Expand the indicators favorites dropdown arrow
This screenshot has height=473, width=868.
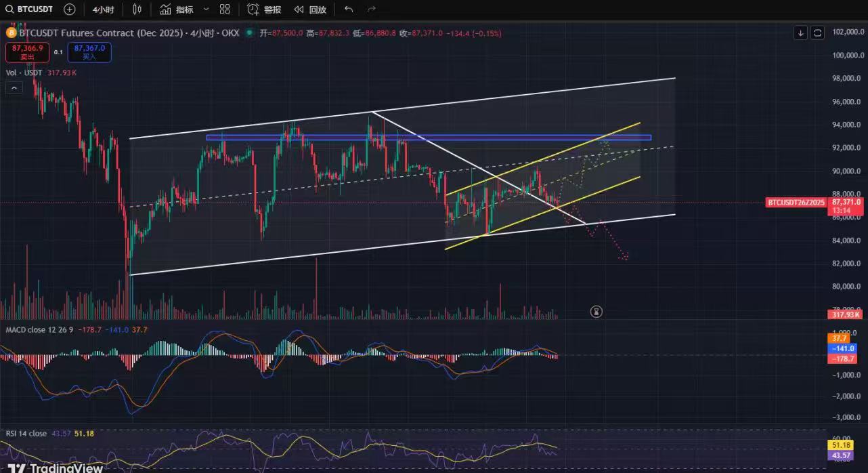[x=206, y=9]
